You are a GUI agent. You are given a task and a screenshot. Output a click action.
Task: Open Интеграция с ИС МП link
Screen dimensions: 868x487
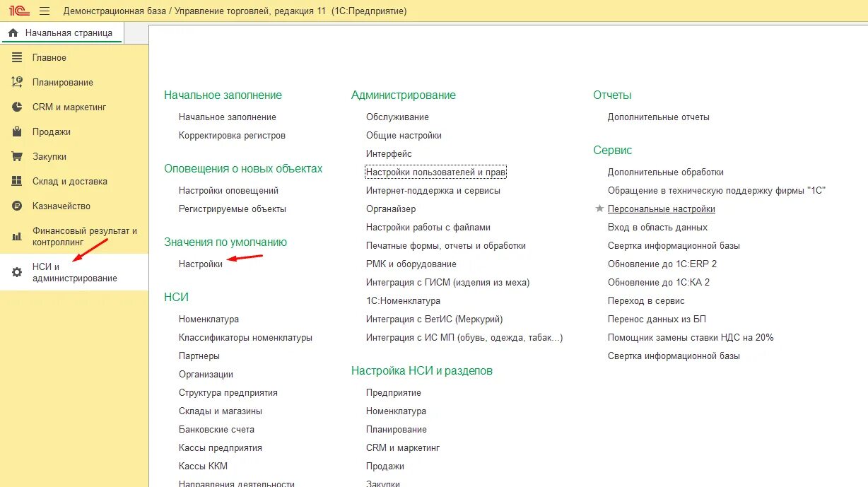click(464, 337)
